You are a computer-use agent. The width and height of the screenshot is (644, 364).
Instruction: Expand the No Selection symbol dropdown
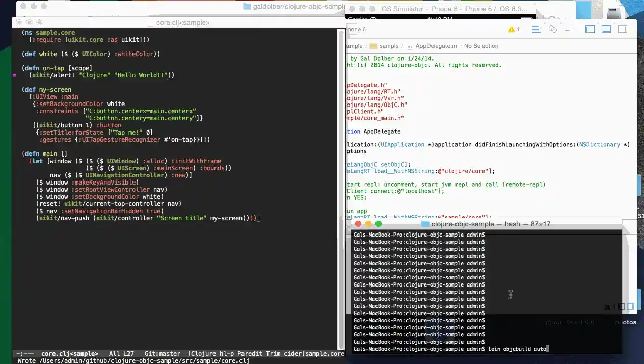(x=481, y=46)
